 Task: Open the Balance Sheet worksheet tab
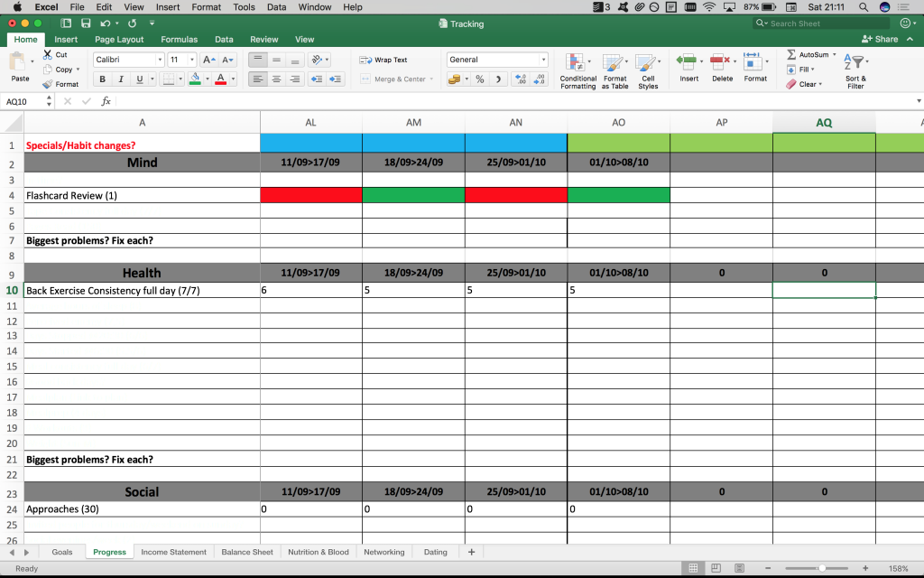pyautogui.click(x=247, y=552)
